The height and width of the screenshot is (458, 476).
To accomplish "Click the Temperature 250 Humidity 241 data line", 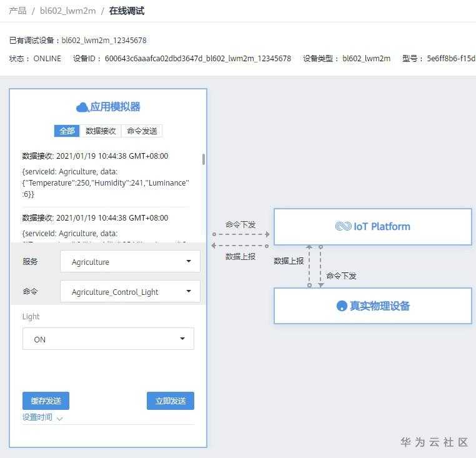I will click(106, 183).
